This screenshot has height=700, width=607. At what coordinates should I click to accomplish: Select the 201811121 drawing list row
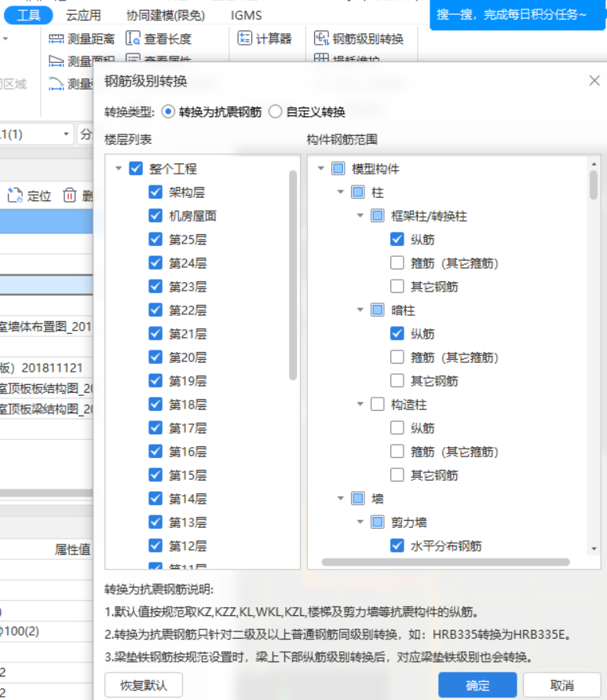tap(46, 368)
